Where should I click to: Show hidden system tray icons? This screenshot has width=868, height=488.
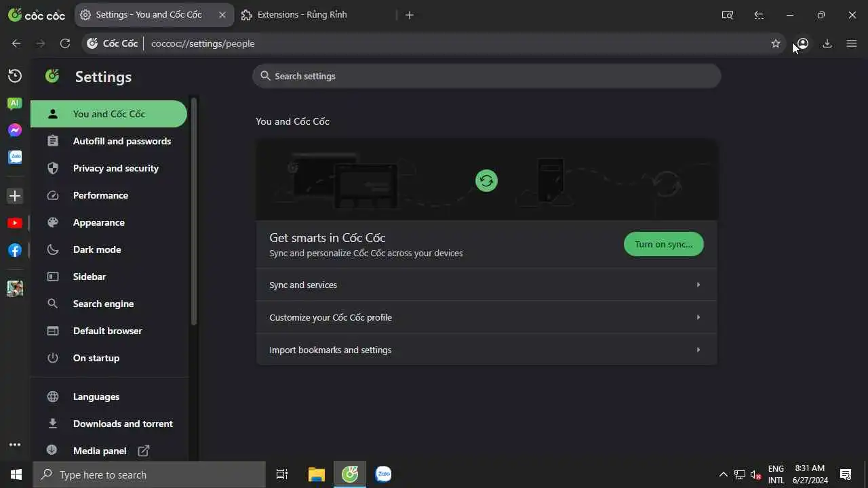[x=723, y=474]
